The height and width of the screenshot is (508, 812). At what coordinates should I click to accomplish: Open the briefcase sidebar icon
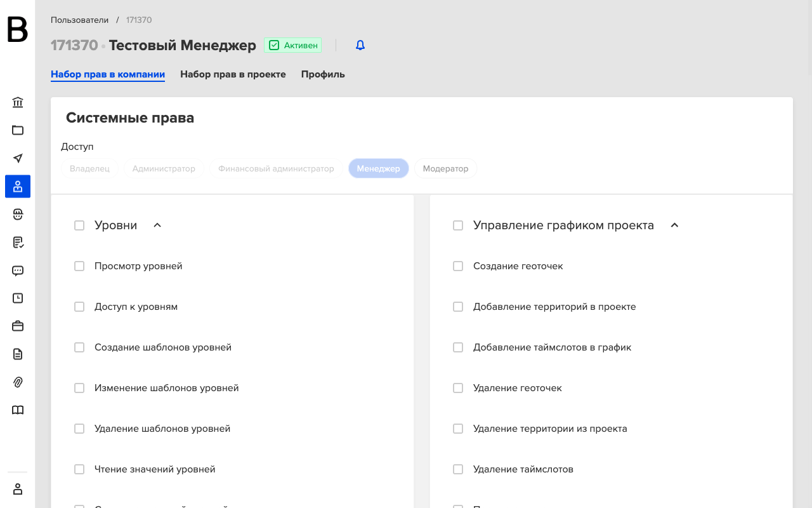pyautogui.click(x=18, y=326)
